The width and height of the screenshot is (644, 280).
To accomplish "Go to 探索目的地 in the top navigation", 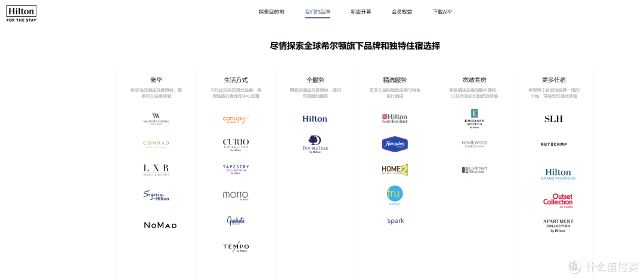I will pos(271,12).
